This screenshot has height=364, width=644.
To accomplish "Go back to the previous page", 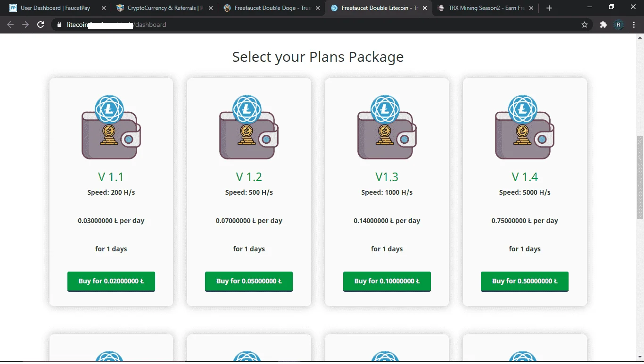I will pos(10,25).
